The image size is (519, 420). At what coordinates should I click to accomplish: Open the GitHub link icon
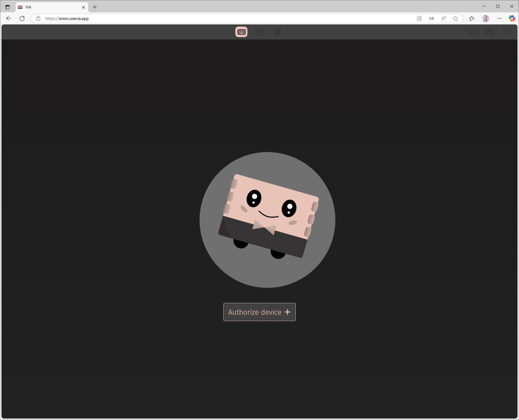(x=506, y=32)
